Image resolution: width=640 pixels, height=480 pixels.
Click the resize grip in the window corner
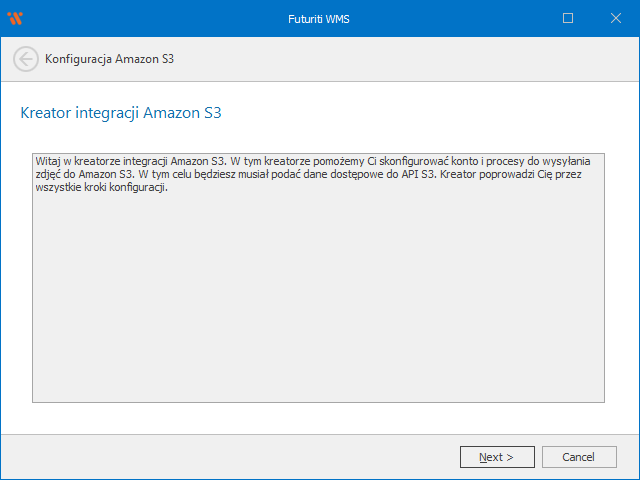pyautogui.click(x=633, y=473)
